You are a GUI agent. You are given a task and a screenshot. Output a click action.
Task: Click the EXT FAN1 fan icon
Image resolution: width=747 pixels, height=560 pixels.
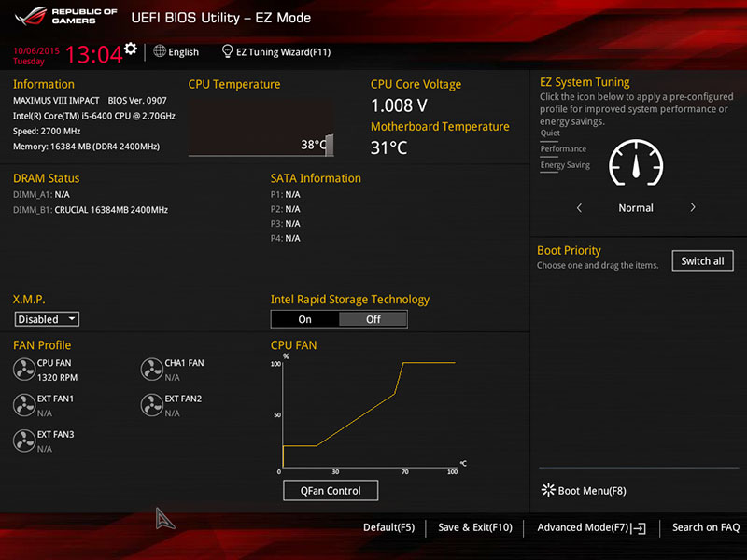click(24, 405)
